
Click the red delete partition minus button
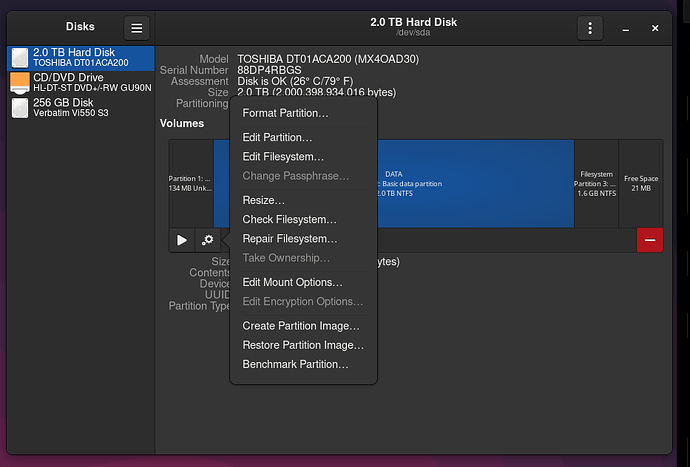pyautogui.click(x=650, y=240)
